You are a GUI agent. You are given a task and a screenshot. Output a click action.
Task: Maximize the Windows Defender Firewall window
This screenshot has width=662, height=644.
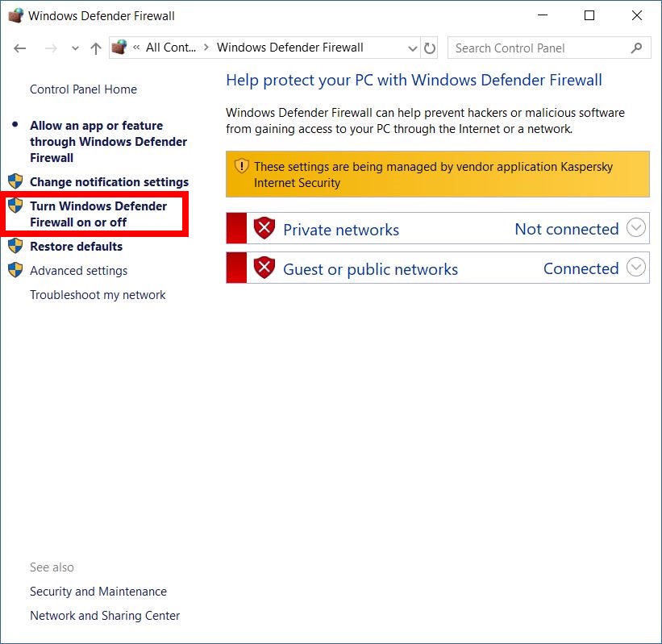coord(589,15)
